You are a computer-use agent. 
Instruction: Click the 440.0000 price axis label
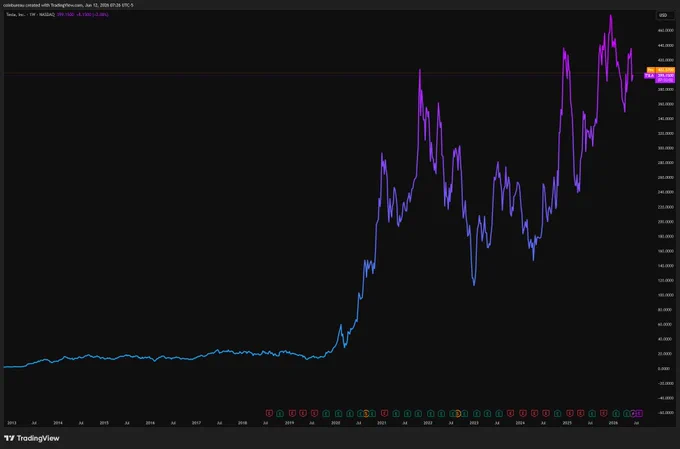(666, 45)
